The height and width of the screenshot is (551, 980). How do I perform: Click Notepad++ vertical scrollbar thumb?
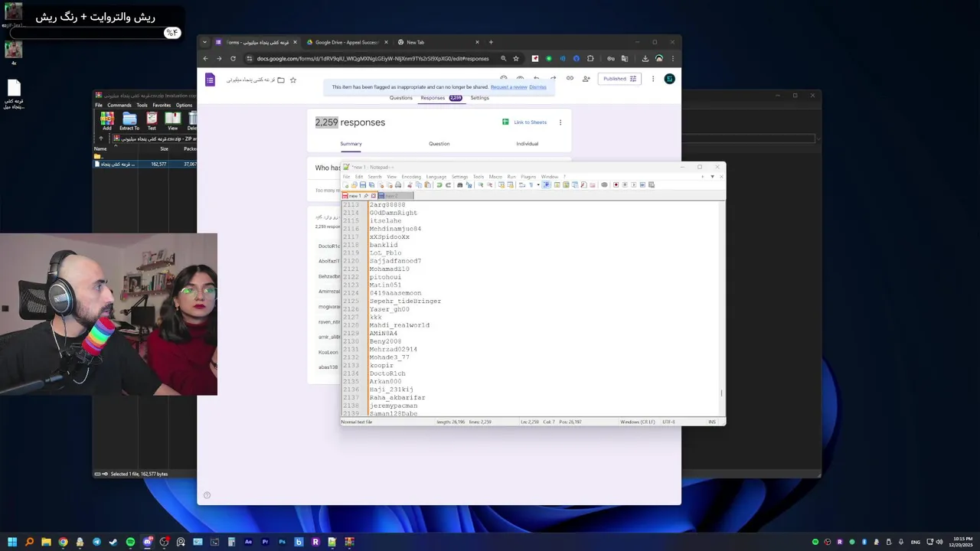(x=721, y=393)
